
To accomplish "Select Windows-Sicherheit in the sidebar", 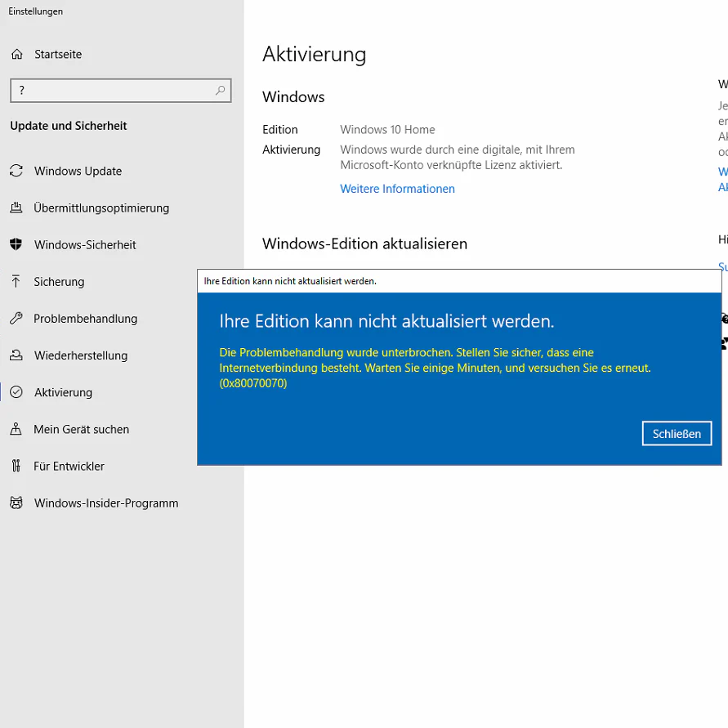I will click(x=85, y=244).
